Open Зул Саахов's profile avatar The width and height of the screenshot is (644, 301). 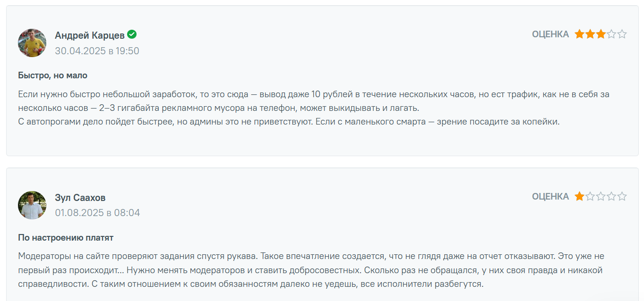(x=32, y=205)
